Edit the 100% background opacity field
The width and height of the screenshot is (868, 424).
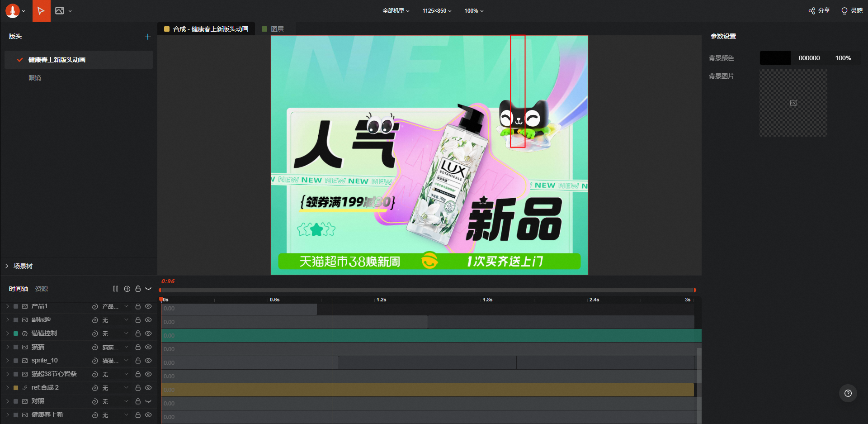[x=843, y=58]
